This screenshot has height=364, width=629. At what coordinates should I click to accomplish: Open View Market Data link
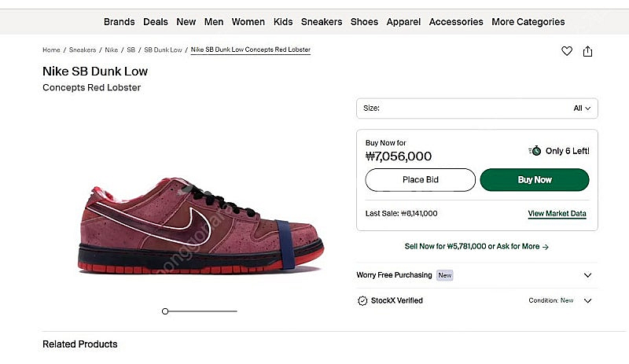[x=557, y=214]
